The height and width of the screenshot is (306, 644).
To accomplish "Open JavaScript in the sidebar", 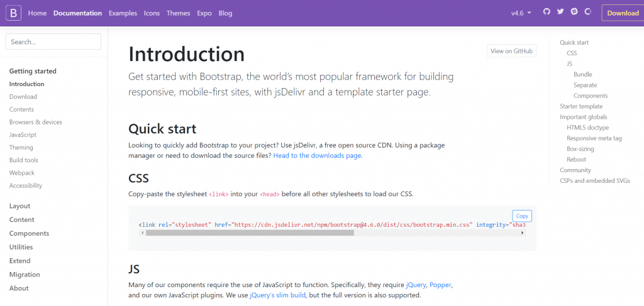I will 23,135.
